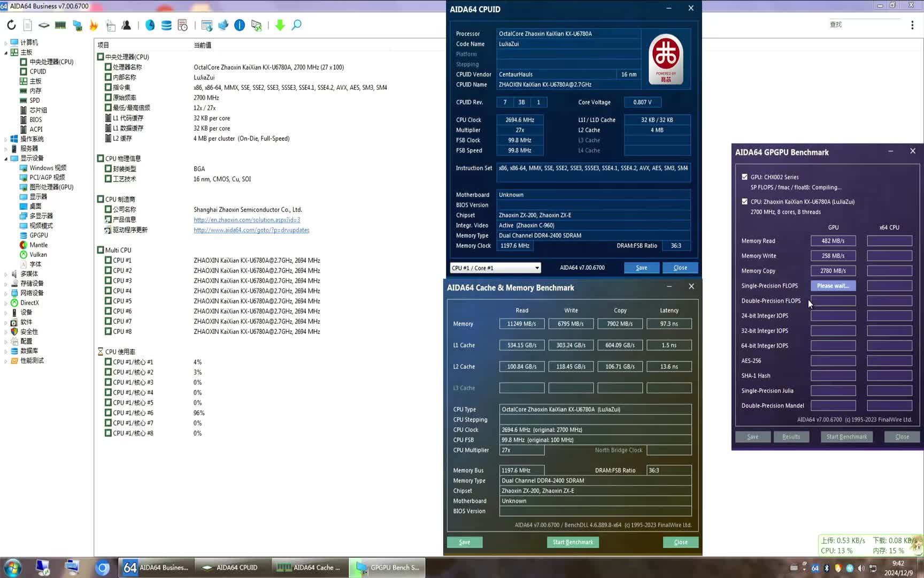Screen dimensions: 924x578
Task: Open the zhaoxin.com product info link
Action: (x=247, y=220)
